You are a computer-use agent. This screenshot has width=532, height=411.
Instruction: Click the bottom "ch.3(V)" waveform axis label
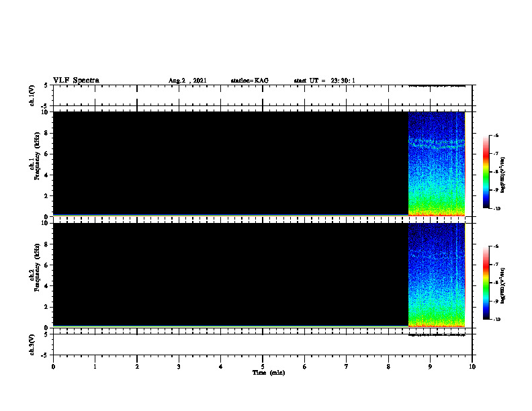32,345
